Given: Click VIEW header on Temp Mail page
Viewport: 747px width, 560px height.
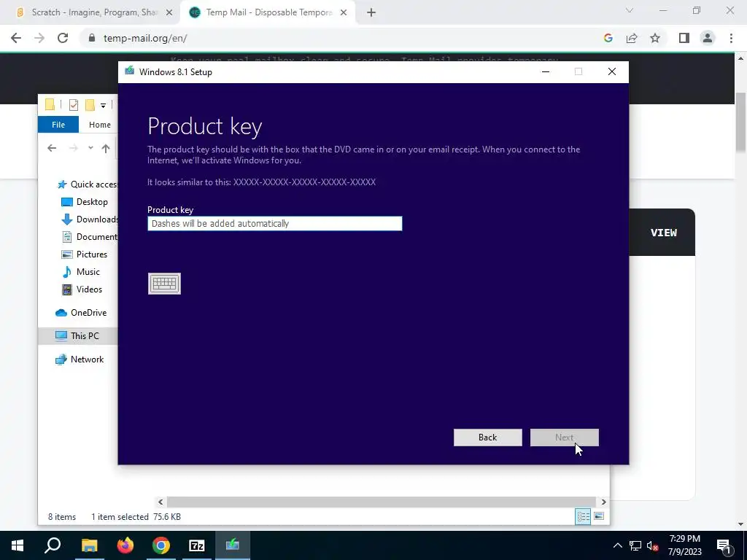Looking at the screenshot, I should [x=664, y=233].
